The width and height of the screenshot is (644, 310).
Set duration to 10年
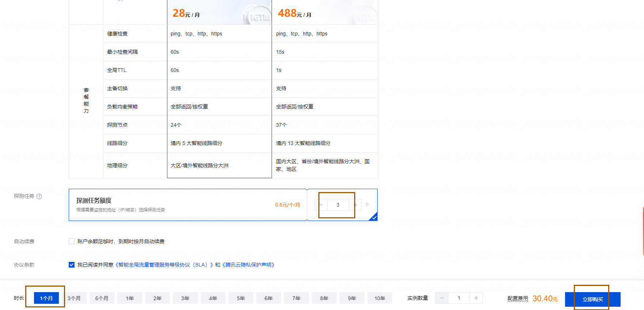pyautogui.click(x=380, y=298)
